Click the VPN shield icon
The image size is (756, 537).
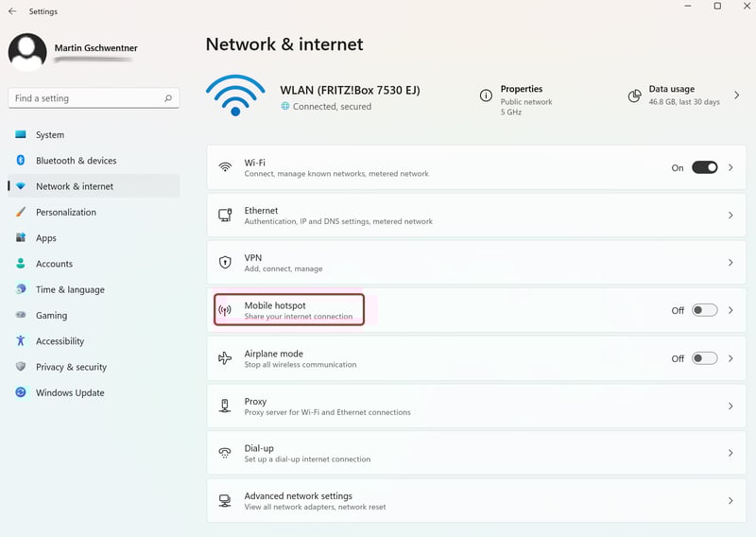pos(225,263)
